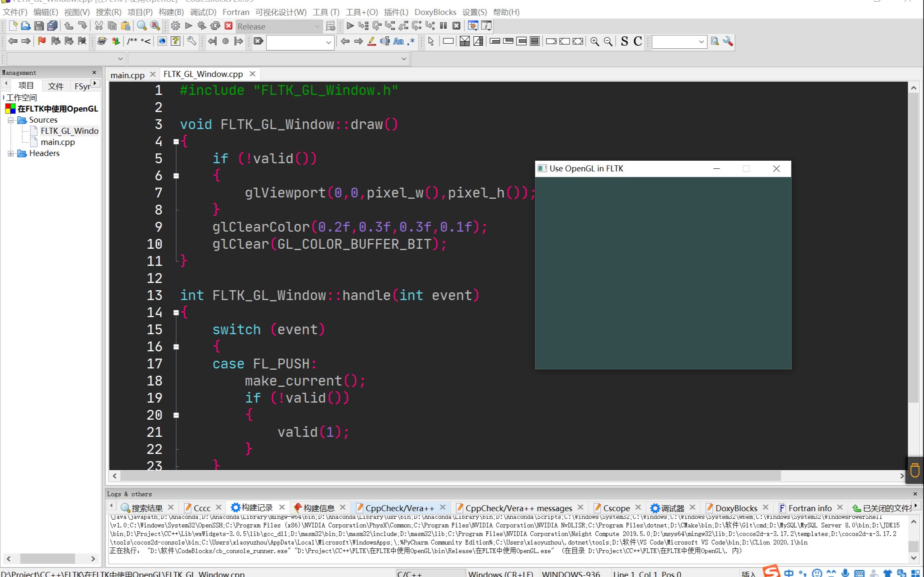Click the Replace search icon

click(155, 26)
